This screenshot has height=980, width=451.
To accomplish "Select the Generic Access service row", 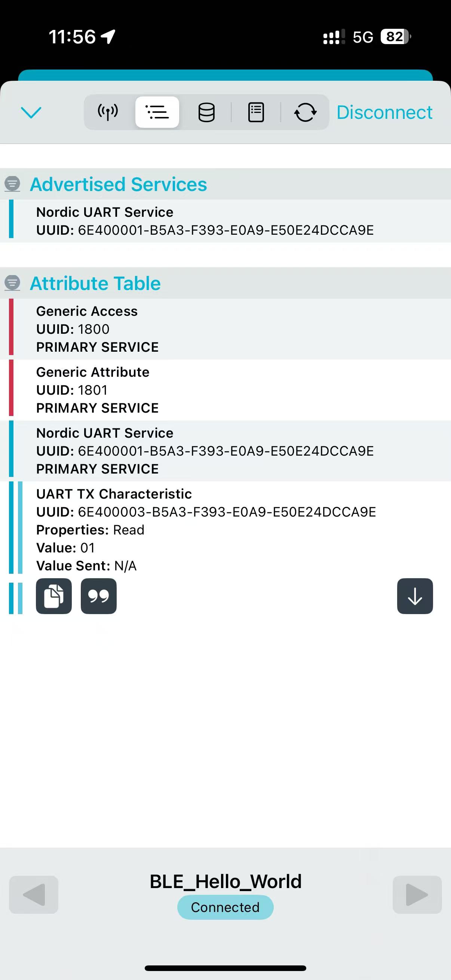I will (228, 329).
